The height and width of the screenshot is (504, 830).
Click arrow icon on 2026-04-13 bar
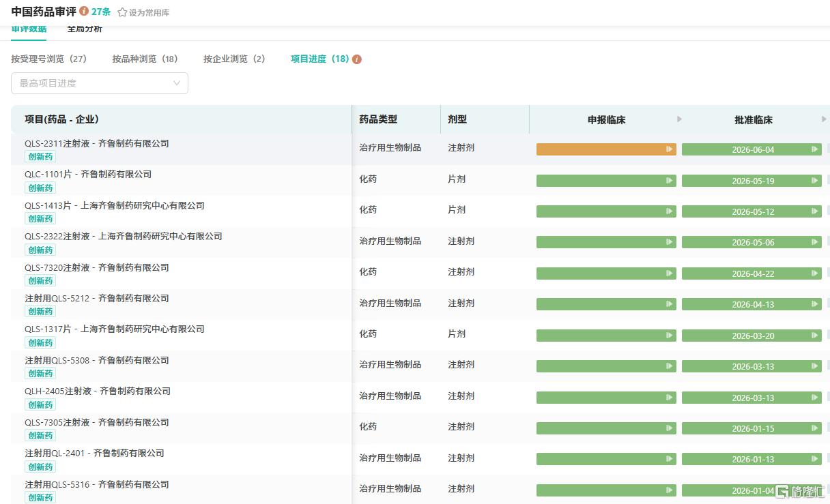pyautogui.click(x=815, y=304)
